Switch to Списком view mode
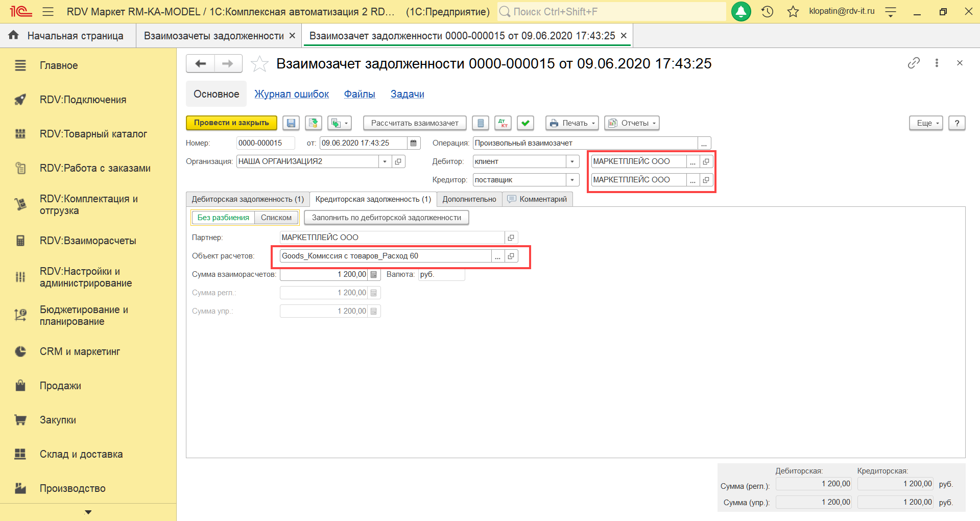The width and height of the screenshot is (980, 521). (x=276, y=218)
